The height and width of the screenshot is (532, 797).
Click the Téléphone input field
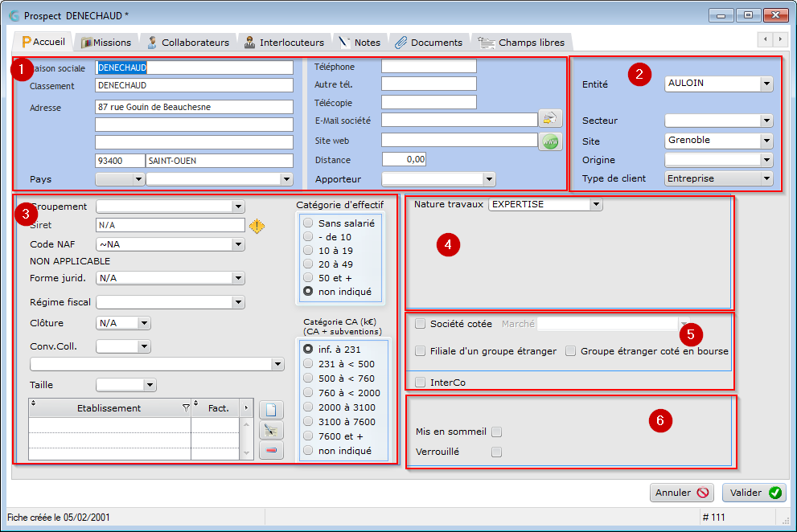[x=429, y=66]
